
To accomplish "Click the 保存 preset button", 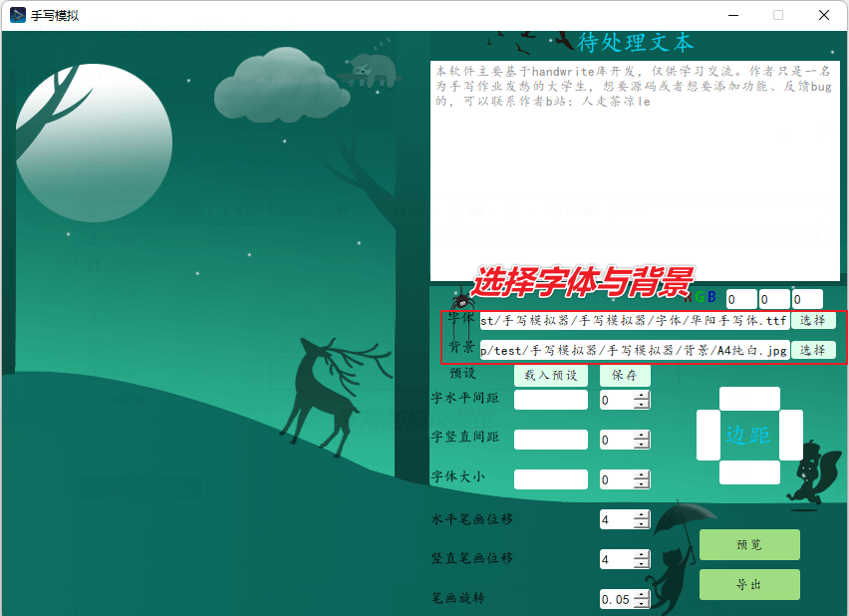I will pos(627,375).
